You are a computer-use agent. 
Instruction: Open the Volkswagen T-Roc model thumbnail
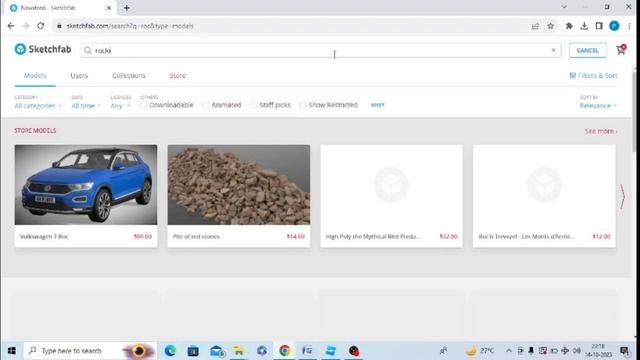tap(86, 184)
